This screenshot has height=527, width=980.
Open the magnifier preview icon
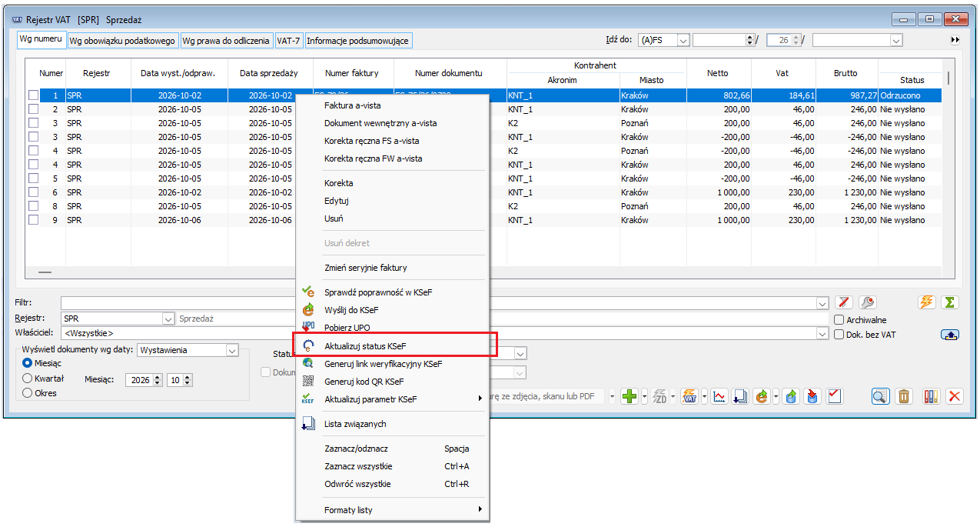point(880,396)
